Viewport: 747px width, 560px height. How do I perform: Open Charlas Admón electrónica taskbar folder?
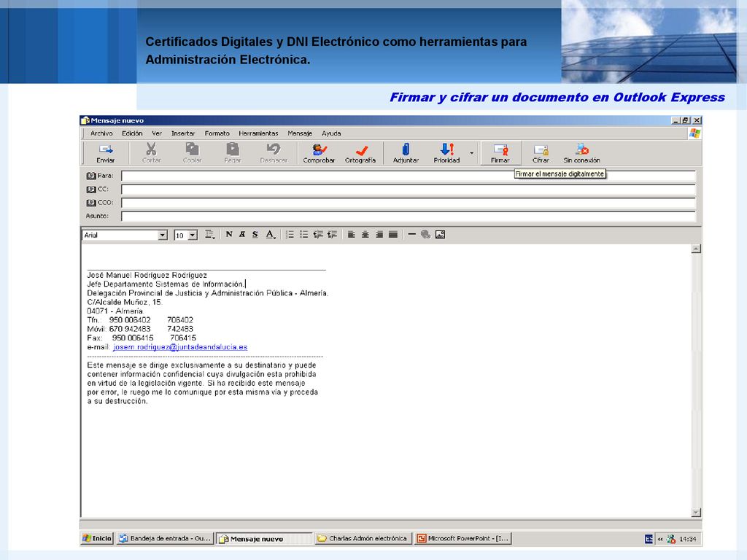[363, 539]
